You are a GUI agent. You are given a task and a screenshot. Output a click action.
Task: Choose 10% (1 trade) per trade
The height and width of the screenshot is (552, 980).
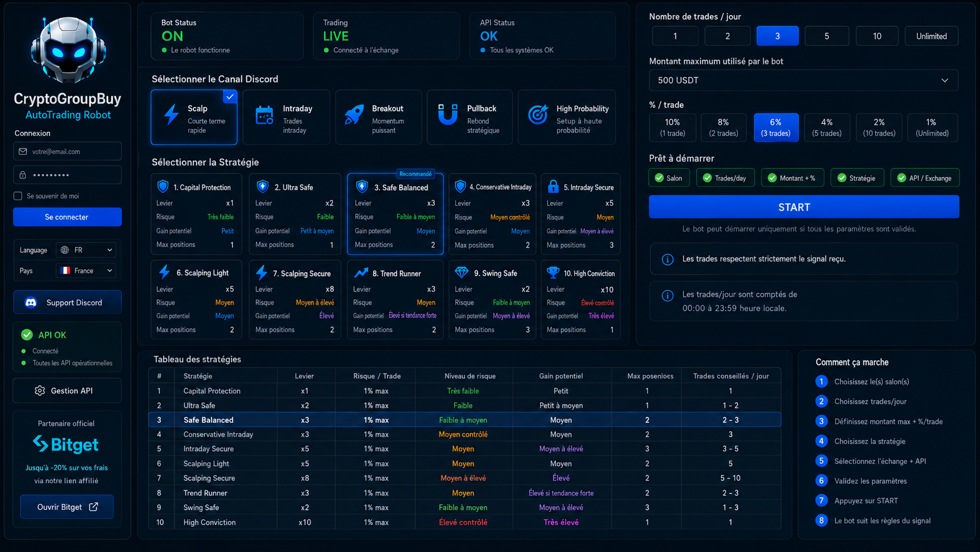coord(672,127)
